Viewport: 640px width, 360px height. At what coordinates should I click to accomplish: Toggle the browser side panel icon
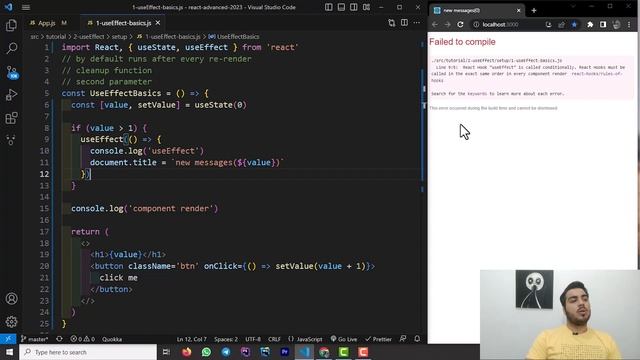pyautogui.click(x=603, y=24)
